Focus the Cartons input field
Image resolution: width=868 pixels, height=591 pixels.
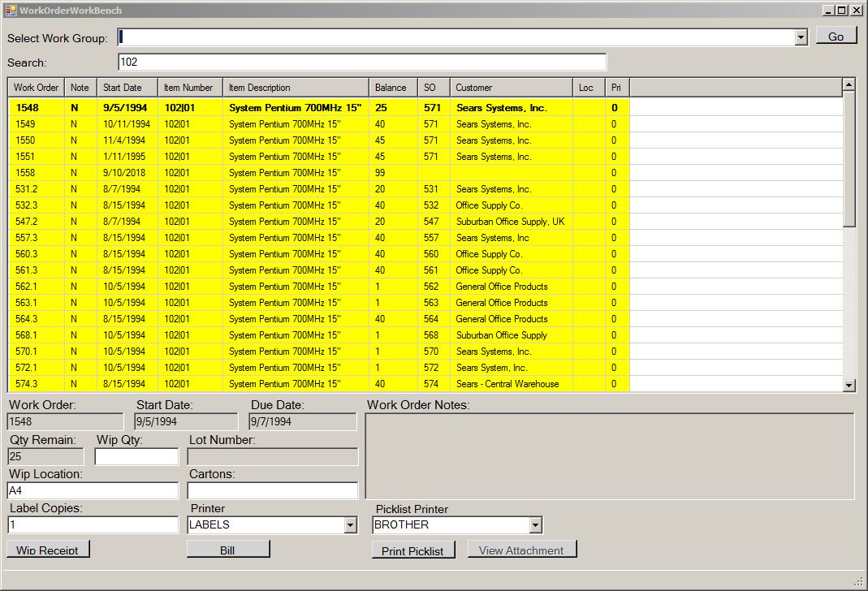click(272, 491)
